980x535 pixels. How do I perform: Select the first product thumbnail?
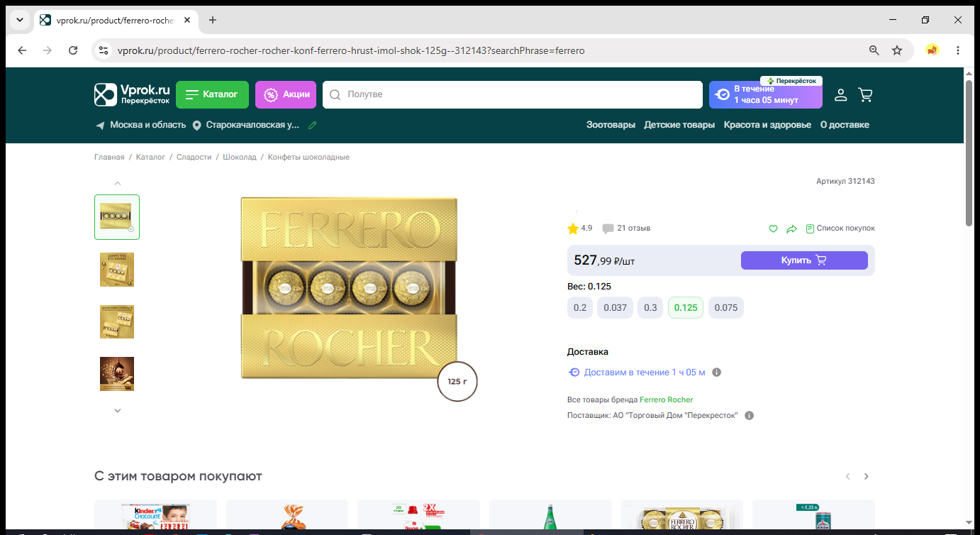tap(117, 217)
